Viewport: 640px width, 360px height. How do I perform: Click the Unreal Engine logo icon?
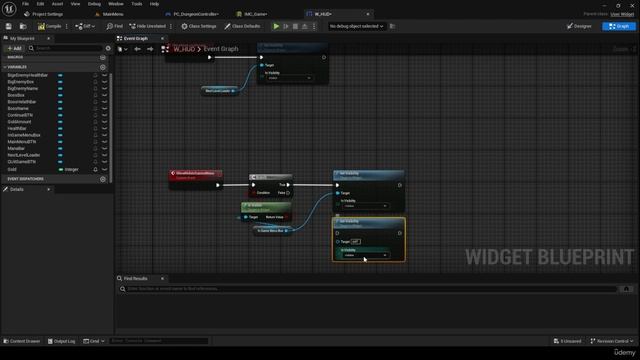[x=9, y=8]
